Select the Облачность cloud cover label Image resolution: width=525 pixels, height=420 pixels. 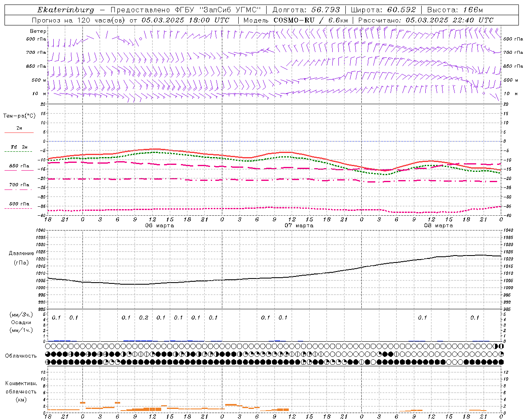(21, 356)
